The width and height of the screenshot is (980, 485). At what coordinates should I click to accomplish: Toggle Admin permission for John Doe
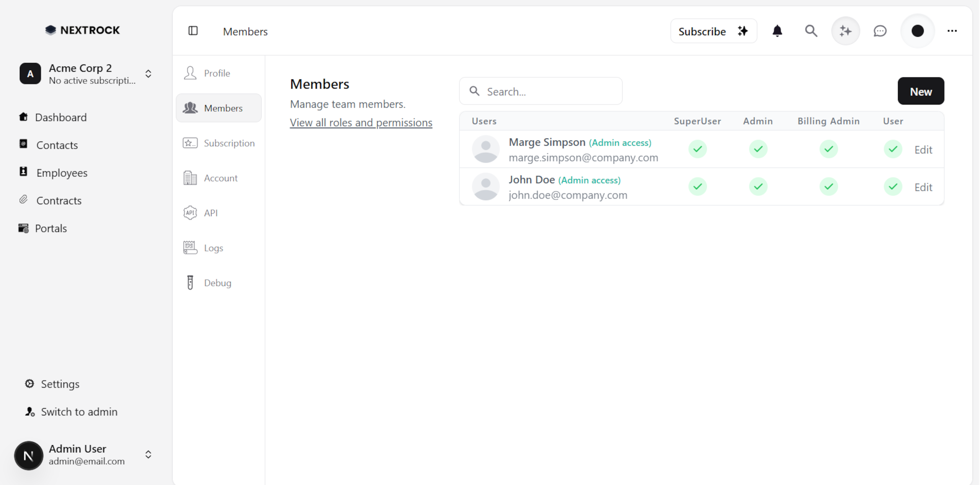758,187
